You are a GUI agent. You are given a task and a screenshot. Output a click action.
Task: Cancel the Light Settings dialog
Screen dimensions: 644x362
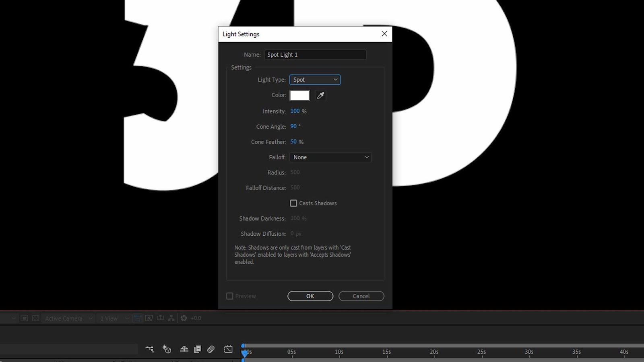pyautogui.click(x=361, y=296)
